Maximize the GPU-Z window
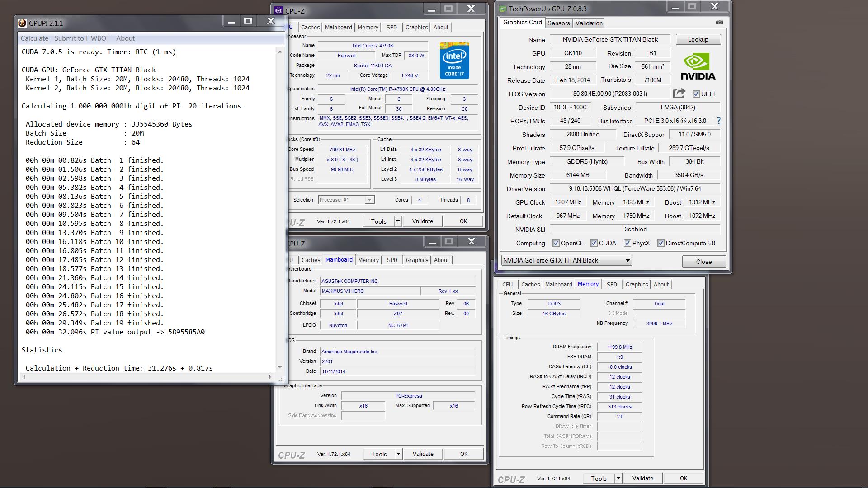This screenshot has width=868, height=488. pos(692,6)
